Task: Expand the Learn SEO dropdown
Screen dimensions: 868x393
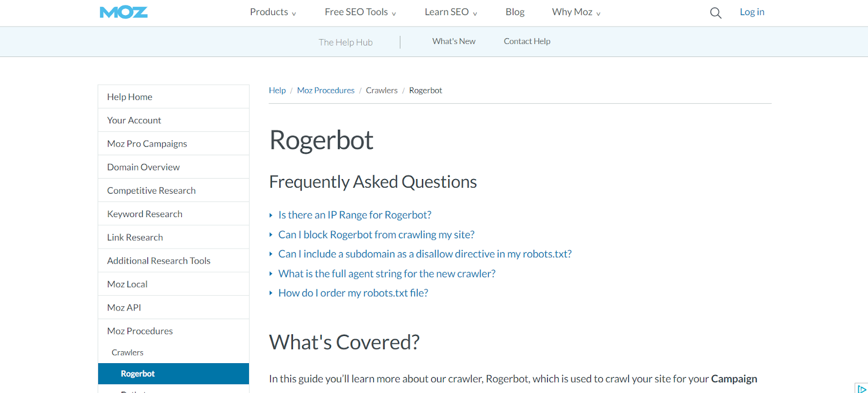Action: [x=451, y=12]
